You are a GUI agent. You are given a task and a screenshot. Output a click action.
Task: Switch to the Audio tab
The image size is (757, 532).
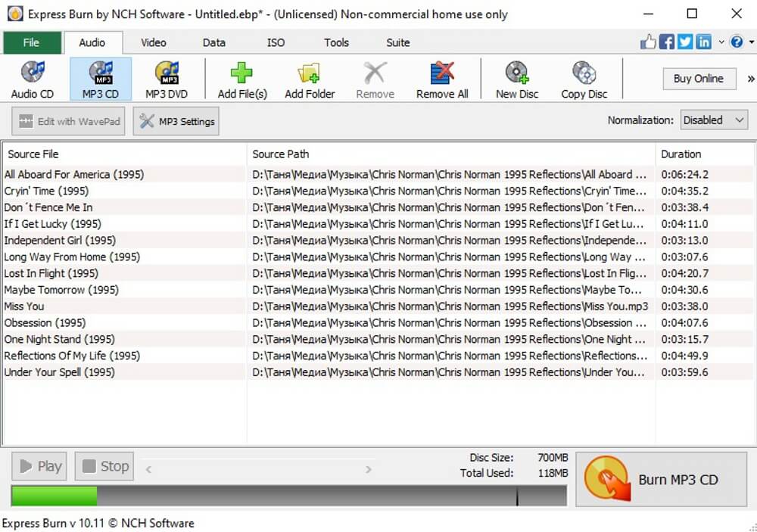(x=92, y=42)
